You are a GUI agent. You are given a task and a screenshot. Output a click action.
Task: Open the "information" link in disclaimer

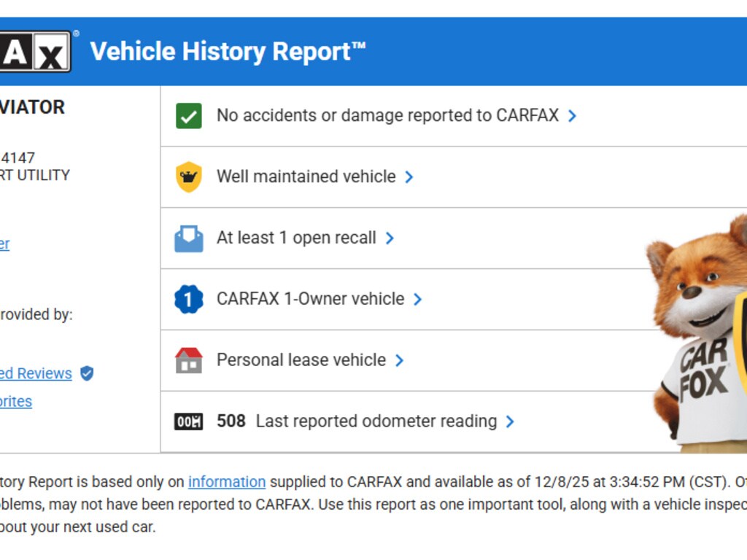227,482
